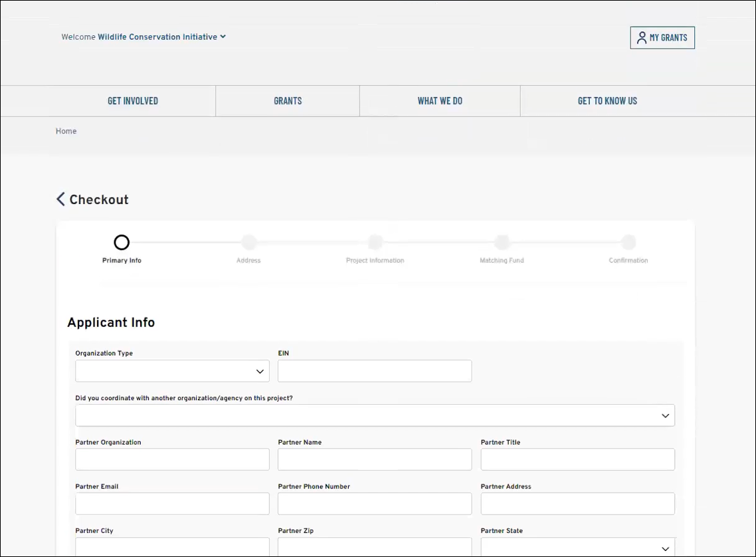Open the coordination question dropdown

375,415
